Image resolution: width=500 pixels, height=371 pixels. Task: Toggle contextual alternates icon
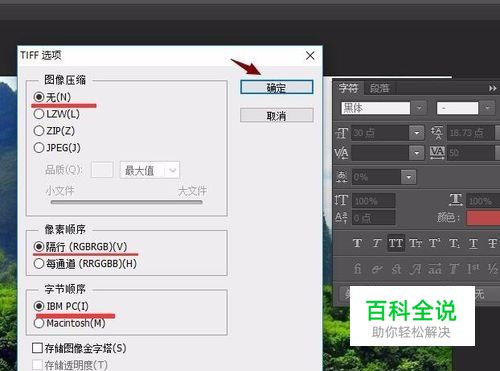click(x=376, y=269)
